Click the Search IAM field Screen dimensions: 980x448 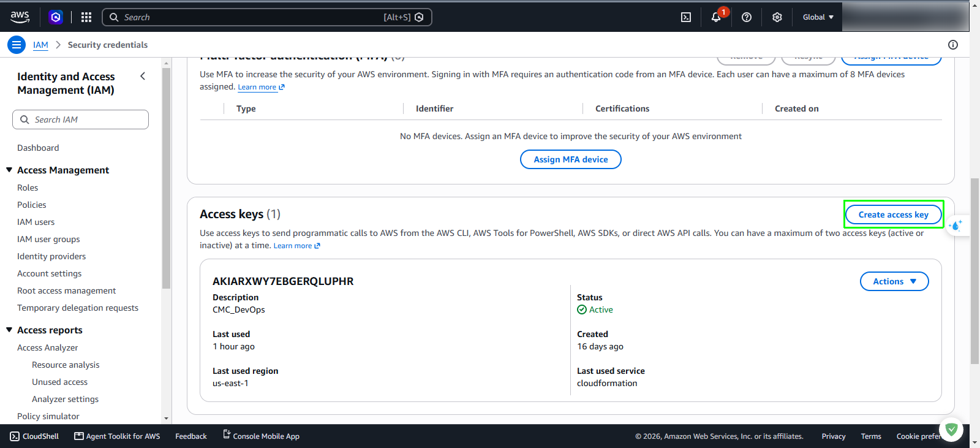click(80, 120)
